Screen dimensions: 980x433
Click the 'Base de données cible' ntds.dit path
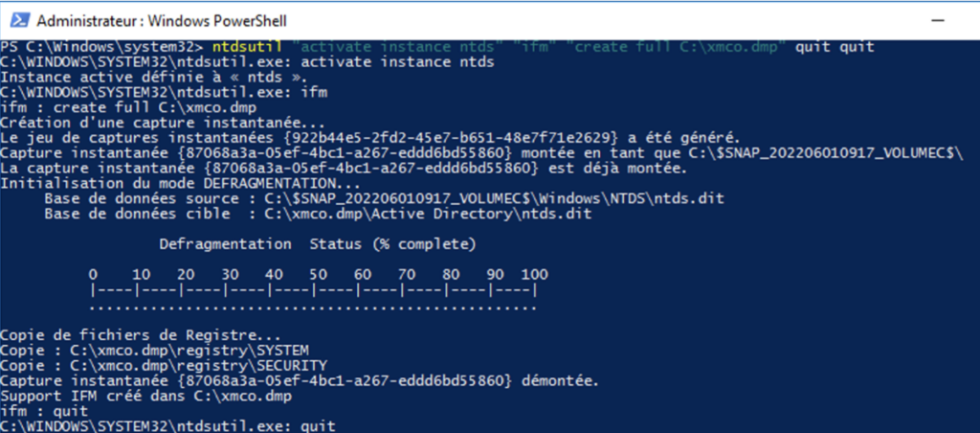[431, 214]
